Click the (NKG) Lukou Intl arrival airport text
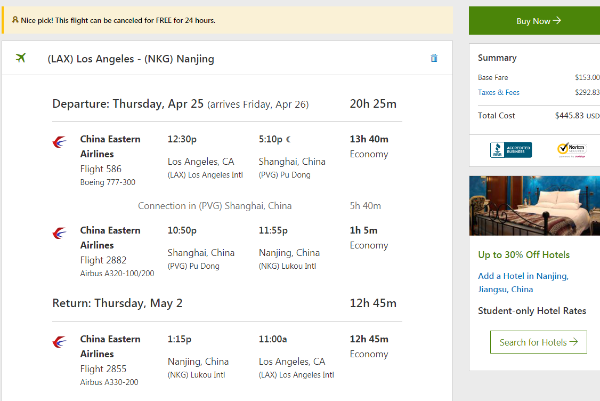 (x=287, y=266)
